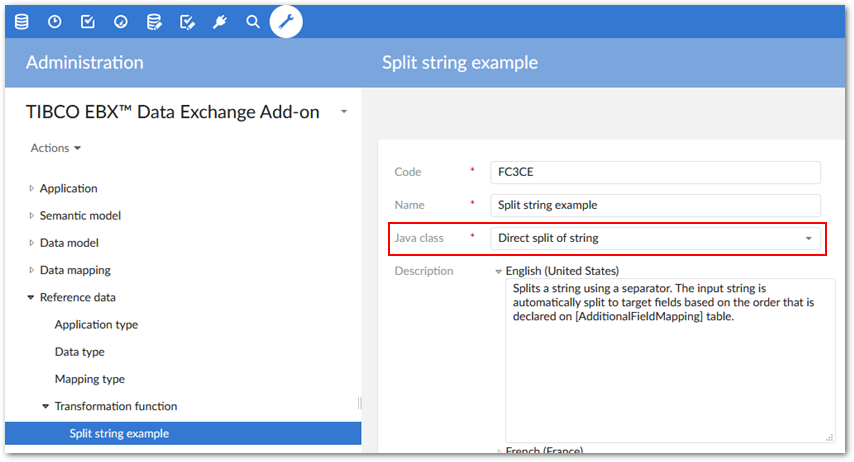The height and width of the screenshot is (462, 854).
Task: Open the Data Exchange Add-on title dropdown
Action: pos(344,112)
